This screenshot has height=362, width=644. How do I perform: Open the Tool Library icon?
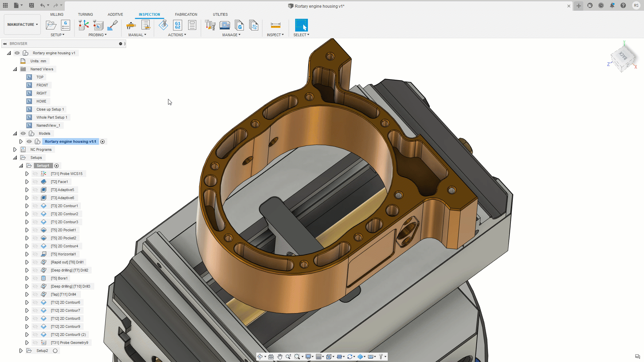[x=210, y=25]
